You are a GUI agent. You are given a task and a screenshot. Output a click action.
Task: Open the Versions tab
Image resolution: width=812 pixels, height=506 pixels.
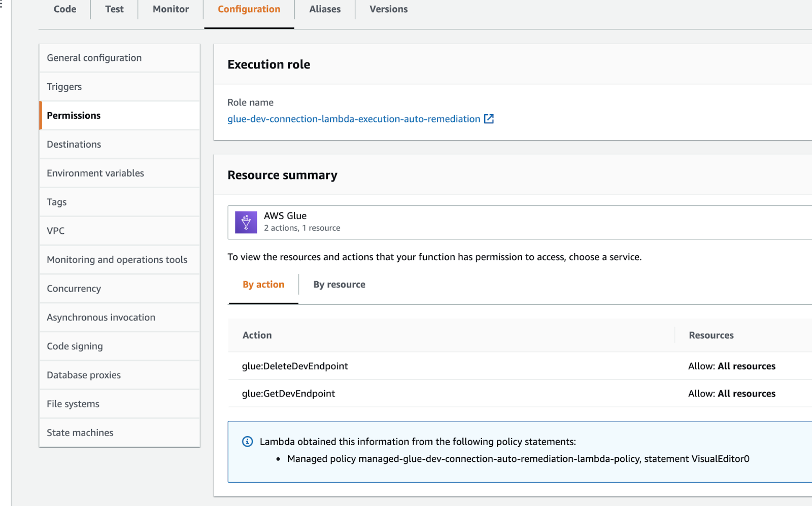[x=388, y=9]
